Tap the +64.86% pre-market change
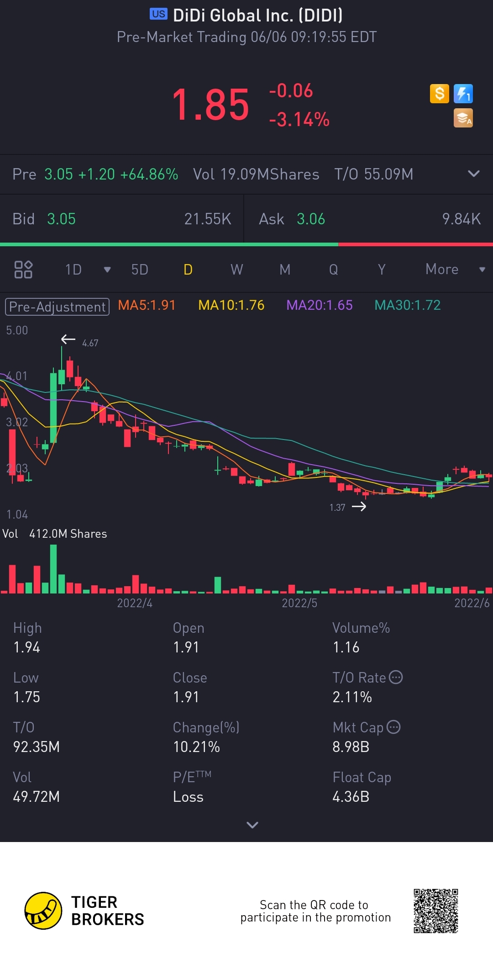This screenshot has height=980, width=493. (x=149, y=174)
